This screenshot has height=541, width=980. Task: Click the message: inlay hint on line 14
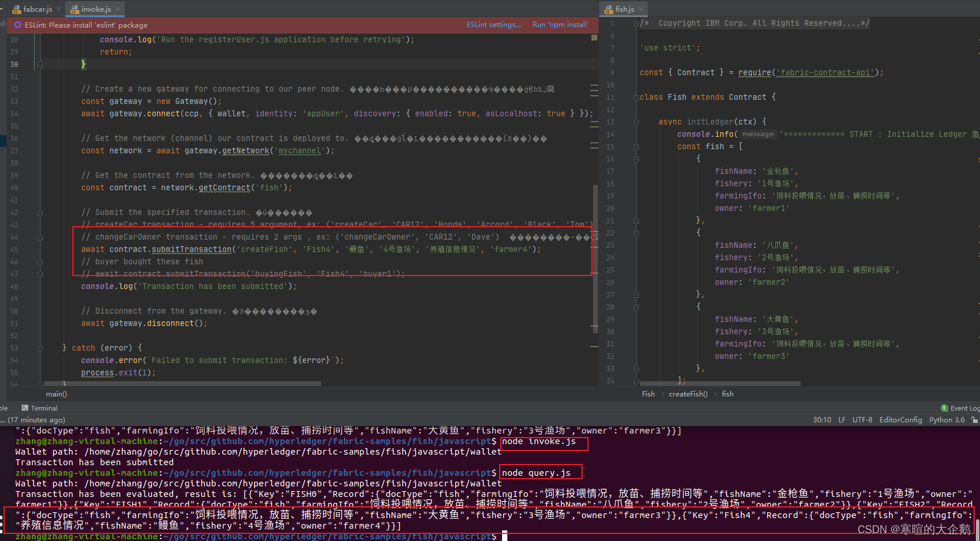pyautogui.click(x=758, y=135)
